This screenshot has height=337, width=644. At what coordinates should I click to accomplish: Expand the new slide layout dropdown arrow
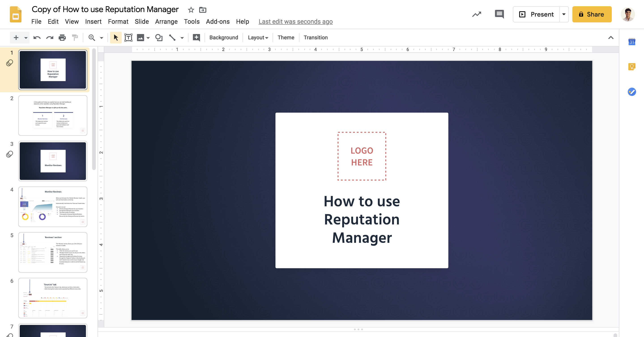tap(26, 38)
